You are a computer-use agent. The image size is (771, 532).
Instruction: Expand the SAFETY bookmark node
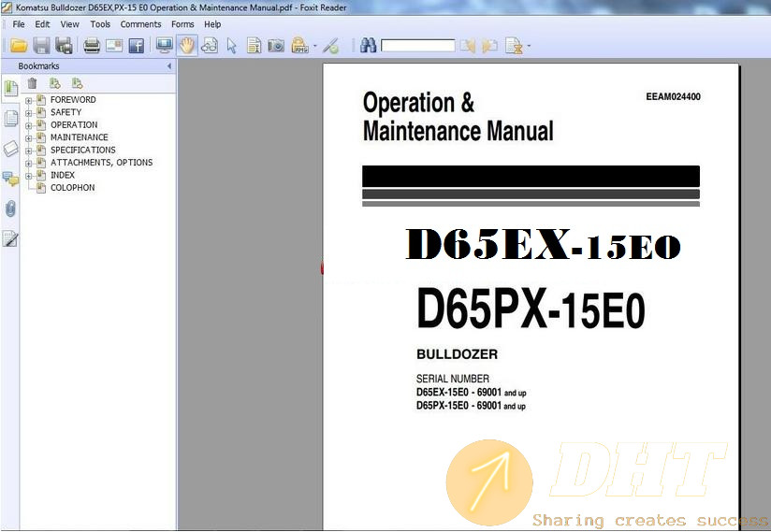pos(28,113)
